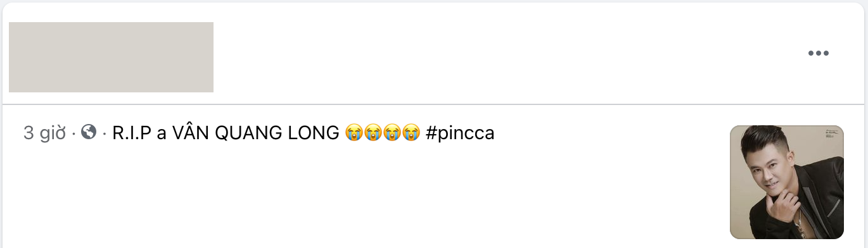Click the grey redacted author header block
This screenshot has height=248, width=868.
point(111,57)
